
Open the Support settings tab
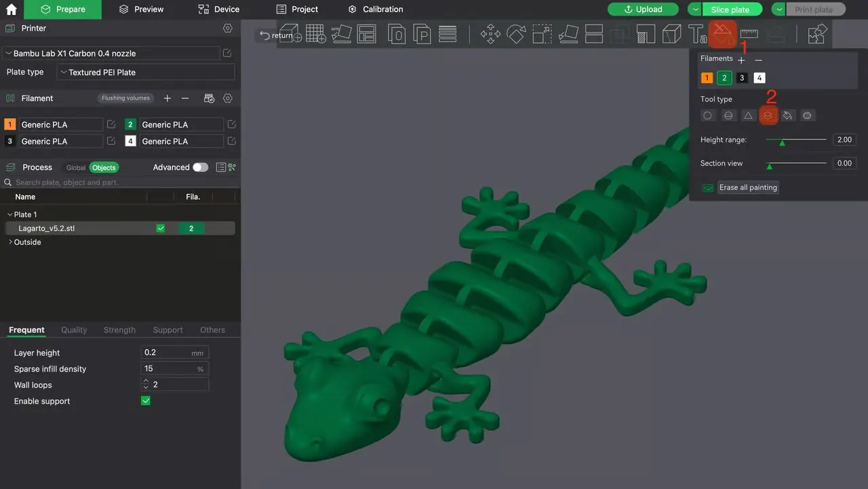coord(167,330)
